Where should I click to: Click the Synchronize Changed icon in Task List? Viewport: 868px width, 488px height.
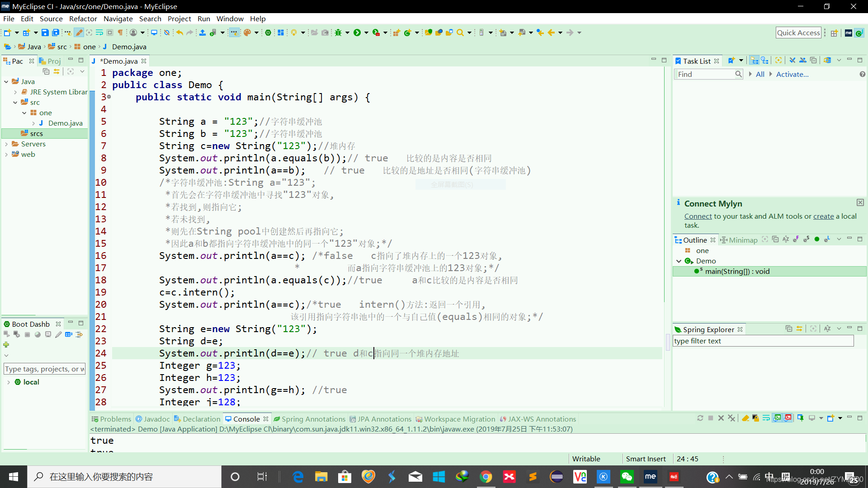pos(827,61)
